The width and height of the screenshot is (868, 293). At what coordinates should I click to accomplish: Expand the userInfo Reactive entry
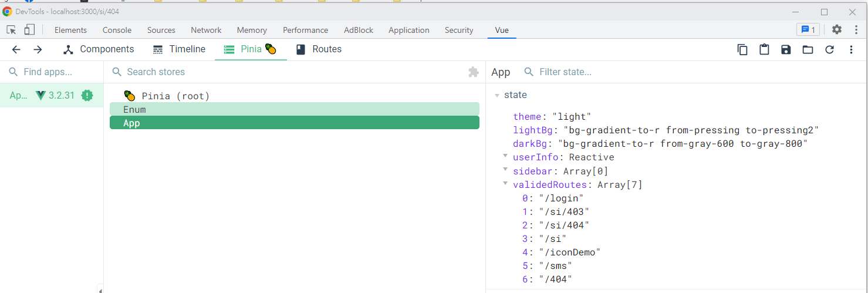(505, 156)
